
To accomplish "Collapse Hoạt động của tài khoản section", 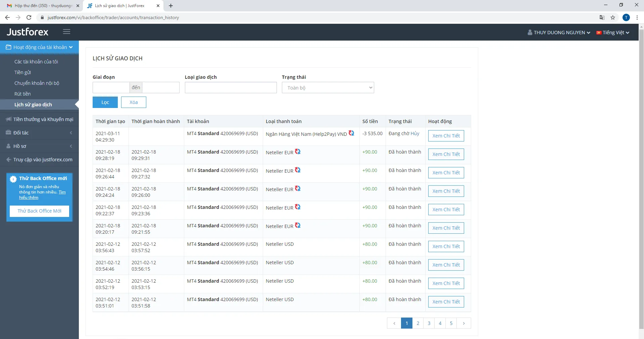I will click(x=39, y=47).
